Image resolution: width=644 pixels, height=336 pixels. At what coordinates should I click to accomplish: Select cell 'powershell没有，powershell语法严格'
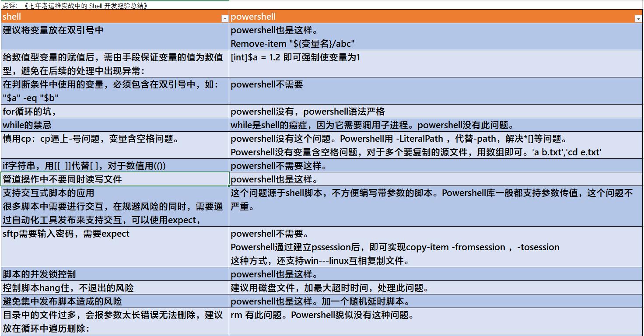436,112
